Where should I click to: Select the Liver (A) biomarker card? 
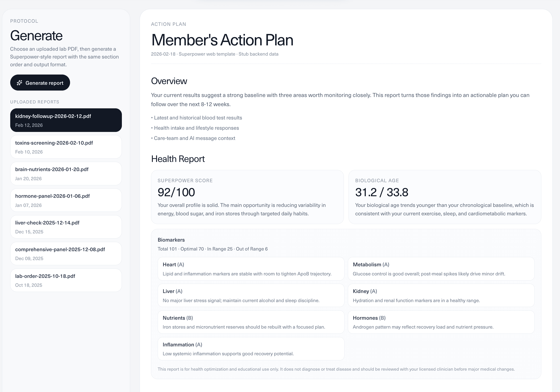(x=251, y=295)
